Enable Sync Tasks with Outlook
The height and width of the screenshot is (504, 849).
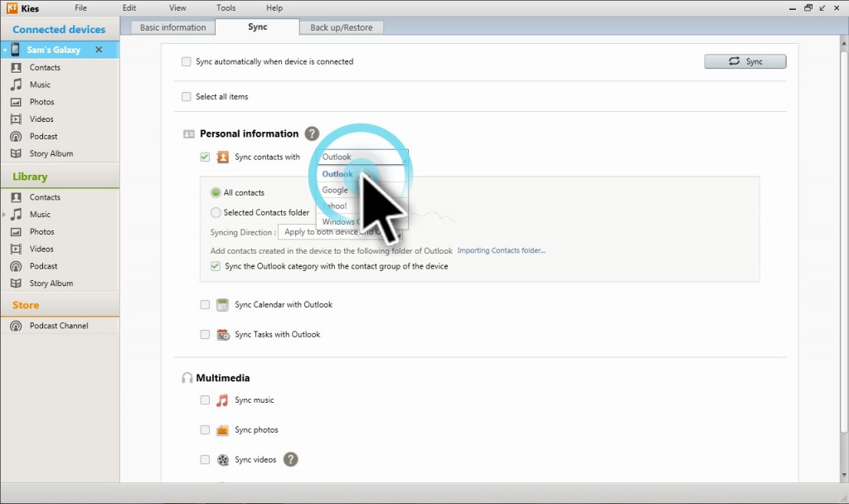205,335
